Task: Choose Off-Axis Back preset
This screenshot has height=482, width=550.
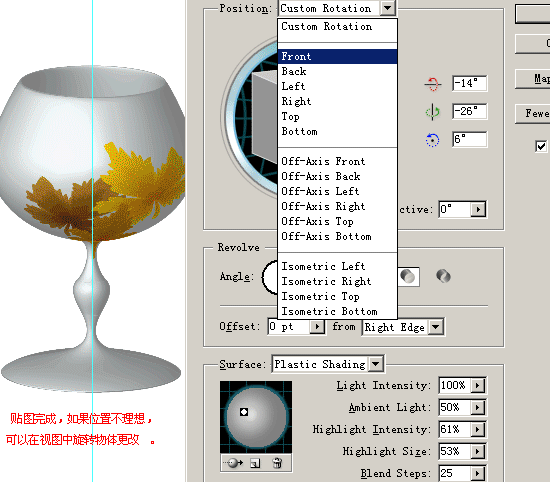Action: 337,176
